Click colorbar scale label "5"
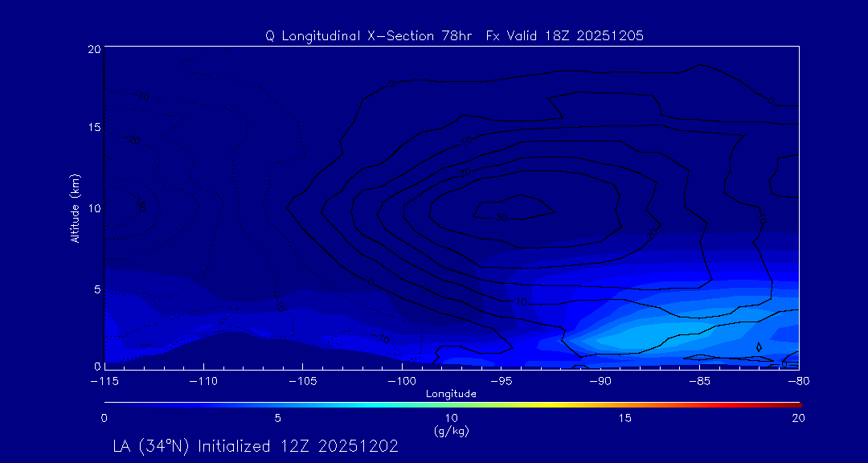 point(278,419)
